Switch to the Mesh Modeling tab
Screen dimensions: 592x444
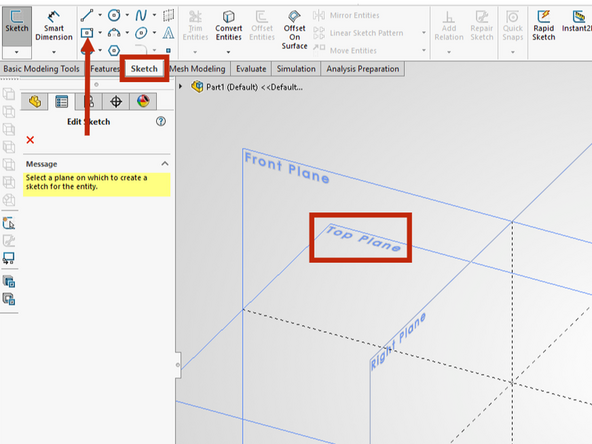[x=197, y=69]
